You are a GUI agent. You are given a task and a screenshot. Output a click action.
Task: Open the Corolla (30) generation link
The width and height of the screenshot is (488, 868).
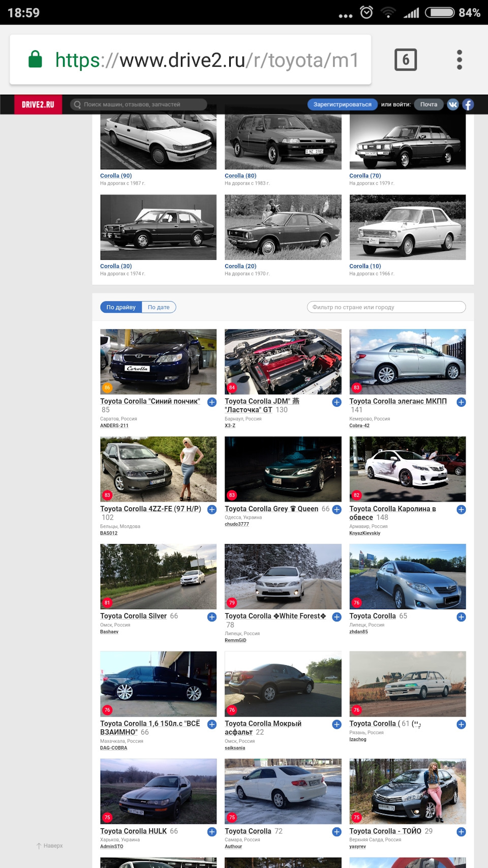click(116, 266)
